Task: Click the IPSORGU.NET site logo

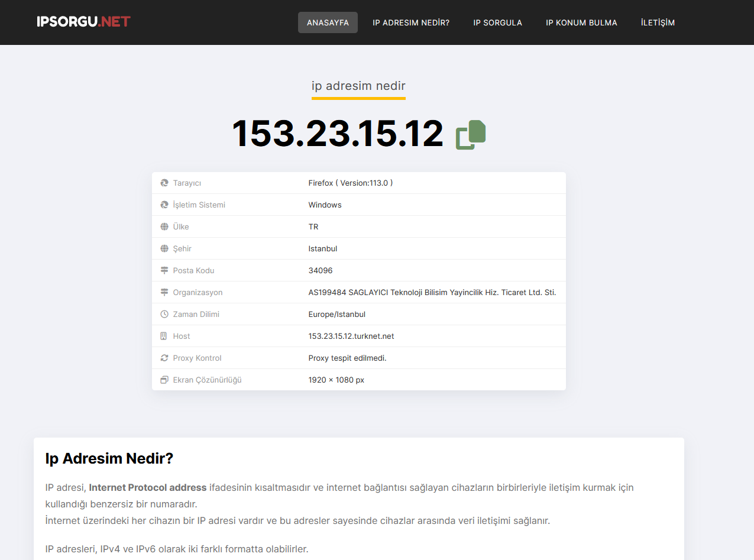Action: [83, 22]
